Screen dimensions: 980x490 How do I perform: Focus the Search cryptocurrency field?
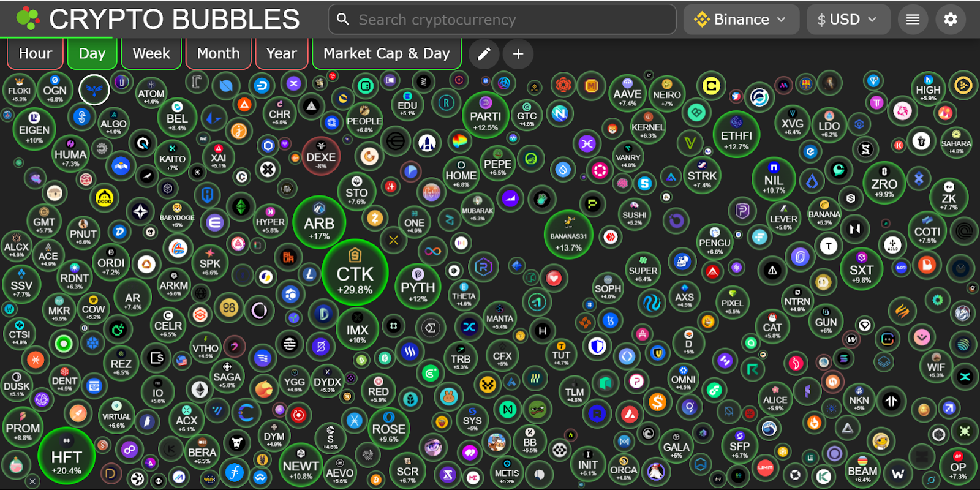(x=502, y=20)
